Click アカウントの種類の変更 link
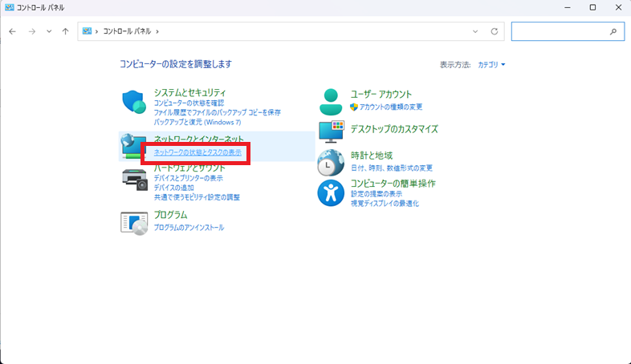Viewport: 631px width, 364px height. point(390,107)
